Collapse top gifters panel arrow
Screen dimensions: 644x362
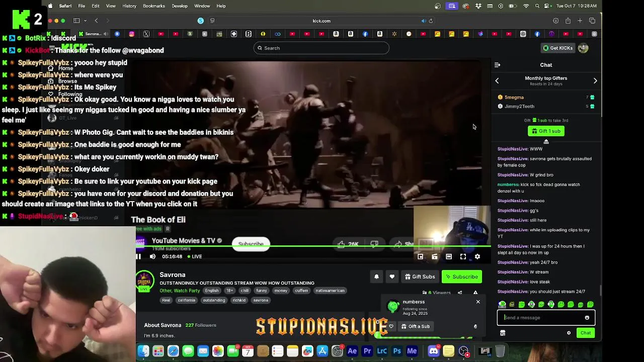pyautogui.click(x=546, y=142)
